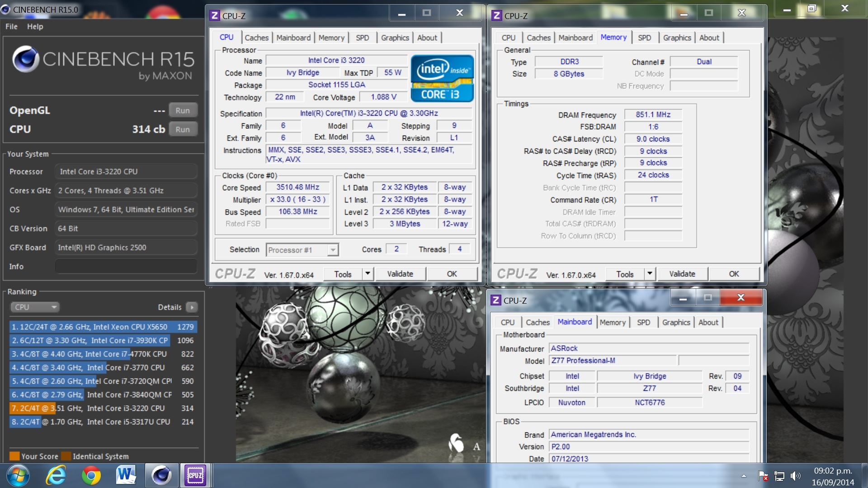Click the Your Score orange legend swatch

click(x=14, y=456)
